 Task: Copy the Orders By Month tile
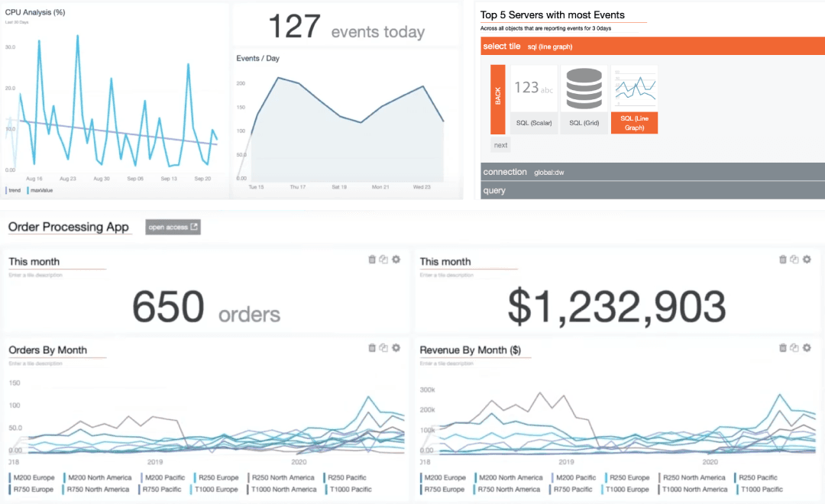(383, 348)
